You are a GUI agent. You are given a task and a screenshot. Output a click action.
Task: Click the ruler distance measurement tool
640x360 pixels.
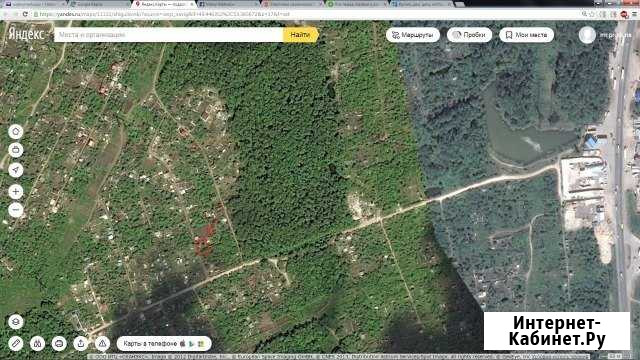tap(16, 344)
